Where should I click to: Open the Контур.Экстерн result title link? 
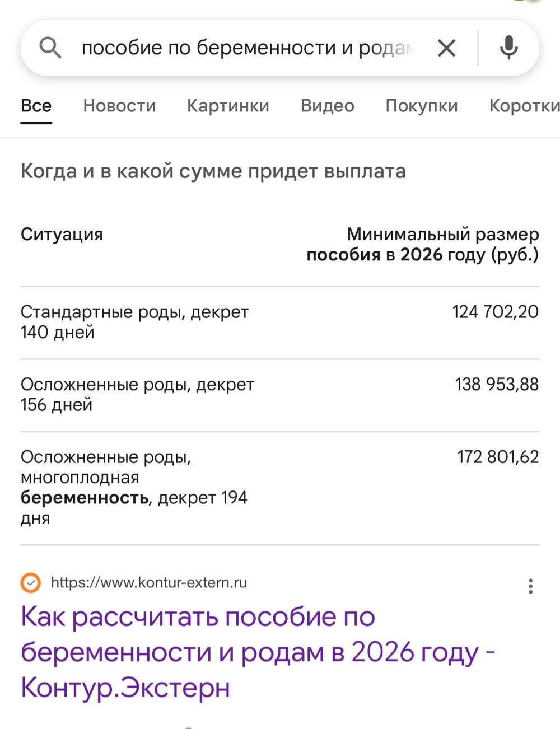click(258, 652)
